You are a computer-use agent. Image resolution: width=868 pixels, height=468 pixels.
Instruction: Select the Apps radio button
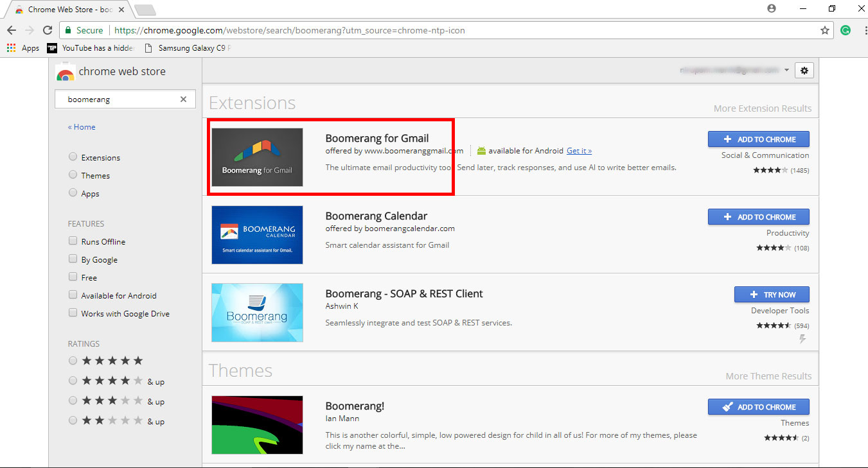[73, 193]
